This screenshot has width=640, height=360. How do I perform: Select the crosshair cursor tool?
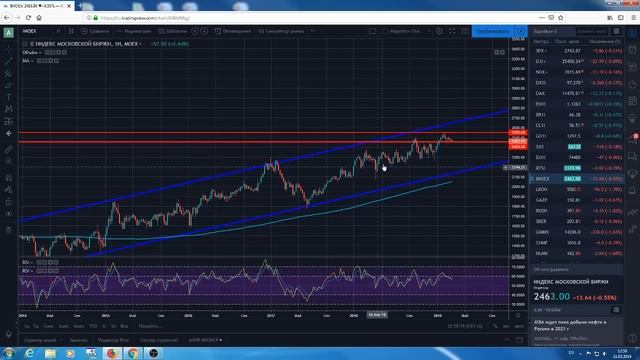pyautogui.click(x=9, y=49)
